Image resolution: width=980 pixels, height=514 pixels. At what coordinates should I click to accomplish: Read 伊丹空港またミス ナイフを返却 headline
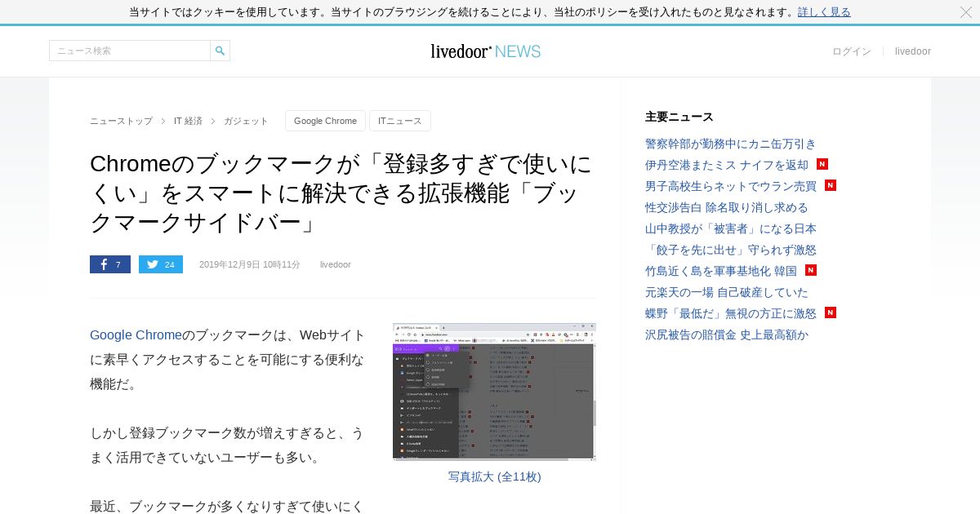pos(727,165)
